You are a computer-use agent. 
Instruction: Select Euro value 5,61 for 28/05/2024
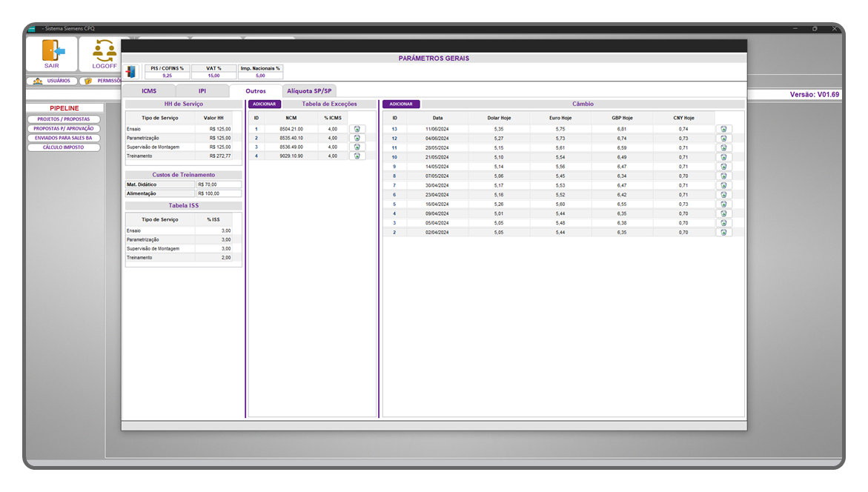(x=560, y=147)
